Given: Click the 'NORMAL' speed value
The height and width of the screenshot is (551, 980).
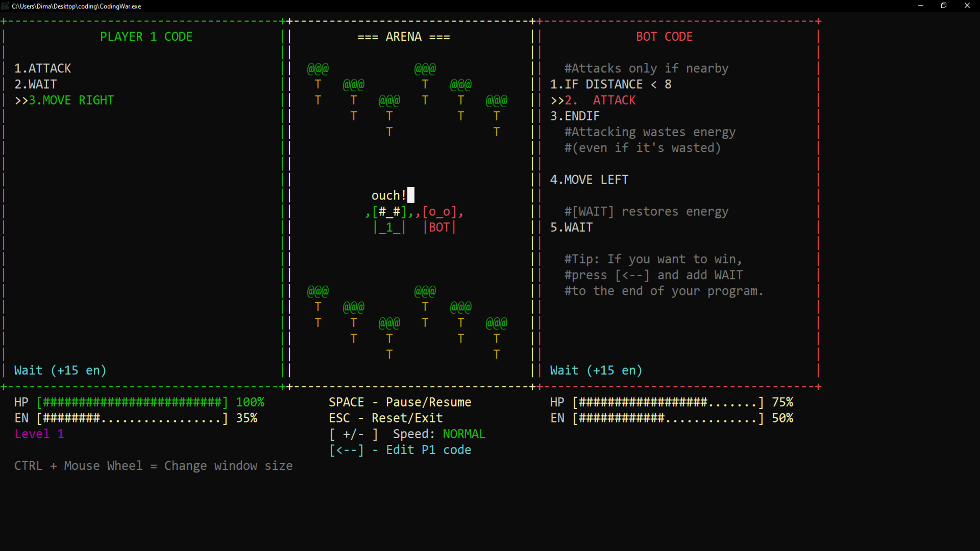Looking at the screenshot, I should pos(464,434).
